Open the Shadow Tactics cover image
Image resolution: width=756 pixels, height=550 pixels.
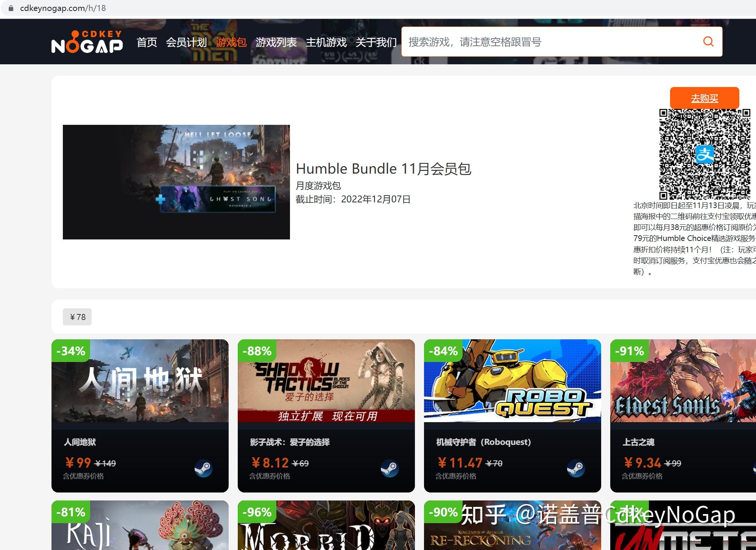point(326,381)
